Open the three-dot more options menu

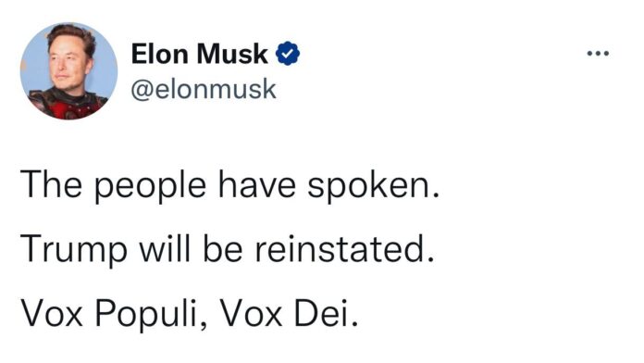click(598, 53)
